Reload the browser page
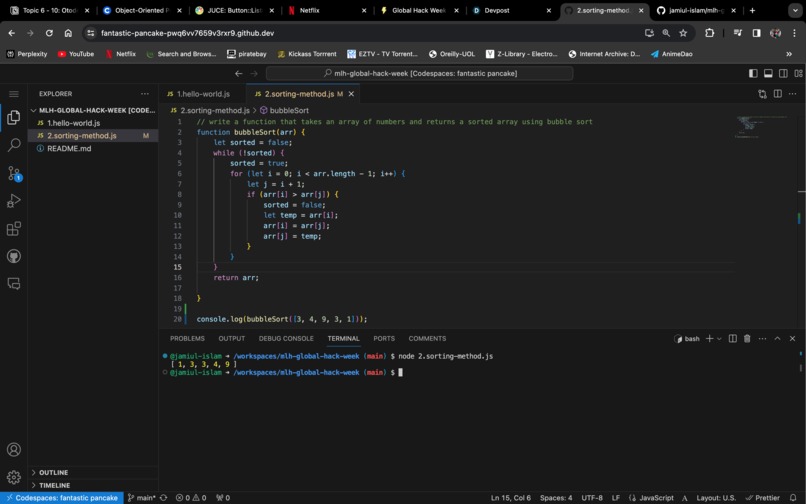 click(49, 33)
